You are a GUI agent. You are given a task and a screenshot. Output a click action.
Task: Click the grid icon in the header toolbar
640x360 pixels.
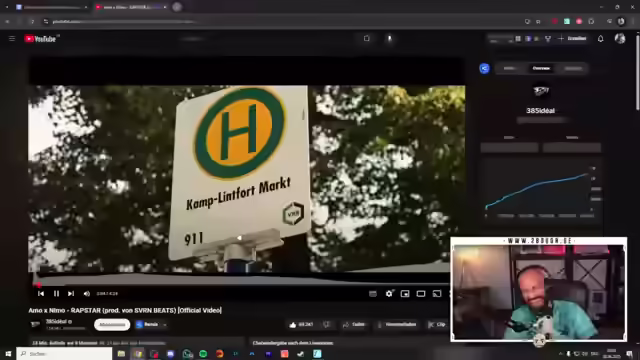point(518,38)
